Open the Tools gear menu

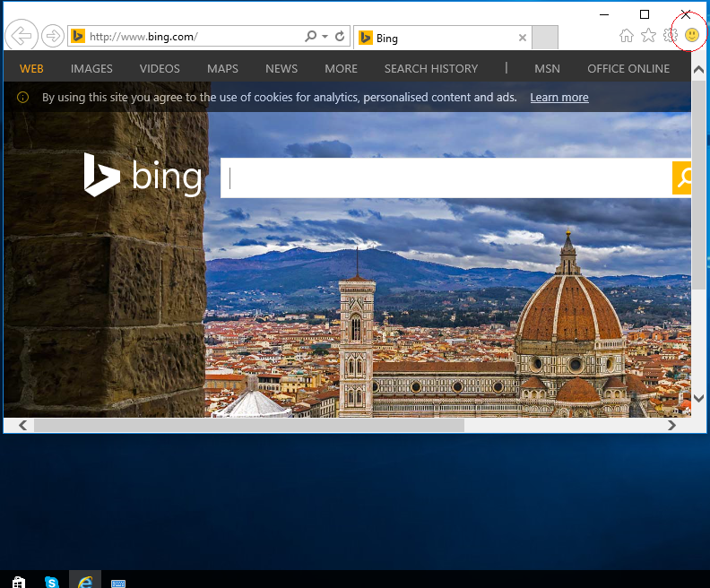coord(671,35)
